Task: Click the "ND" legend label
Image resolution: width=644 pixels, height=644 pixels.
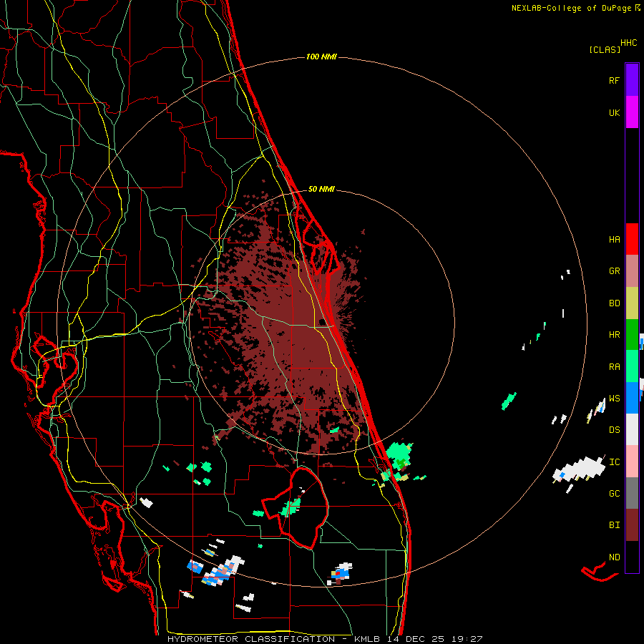Action: coord(615,557)
